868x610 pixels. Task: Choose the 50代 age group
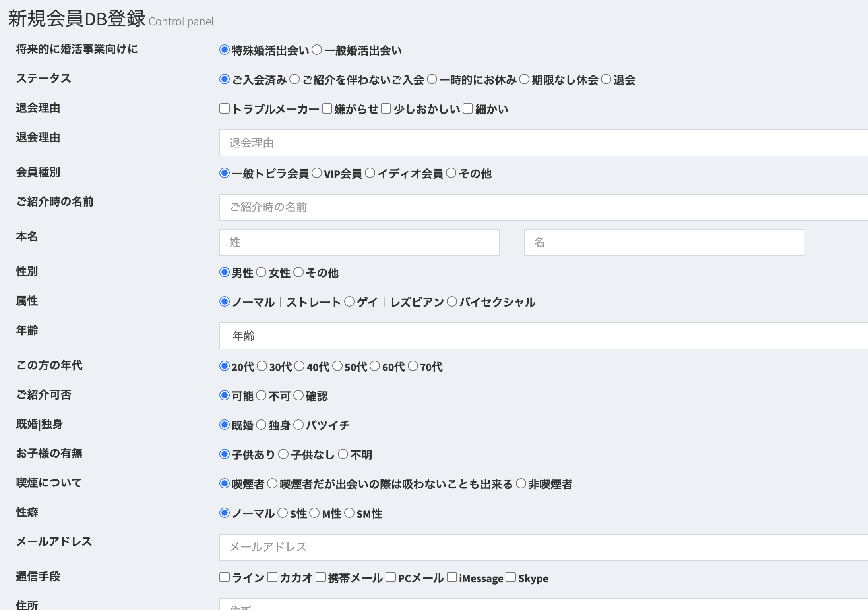(337, 366)
